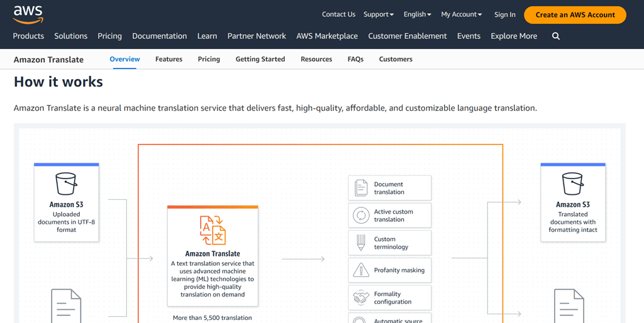The height and width of the screenshot is (323, 644).
Task: Click the Amazon Translate diagram icon
Action: [213, 230]
